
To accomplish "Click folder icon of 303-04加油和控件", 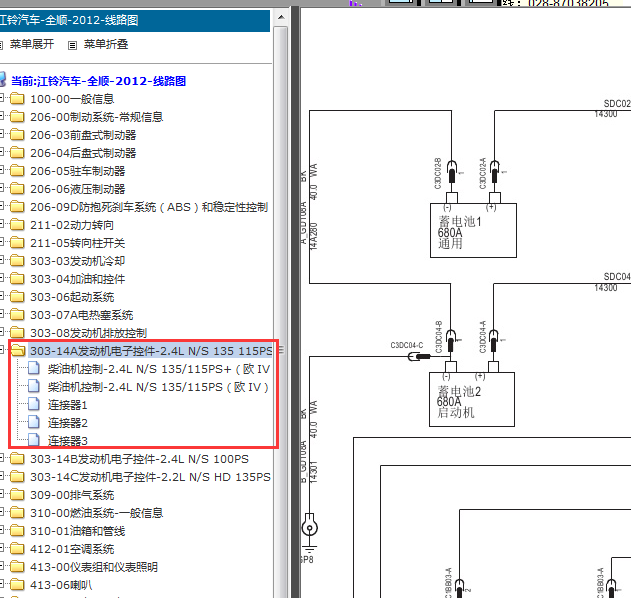I will tap(17, 278).
